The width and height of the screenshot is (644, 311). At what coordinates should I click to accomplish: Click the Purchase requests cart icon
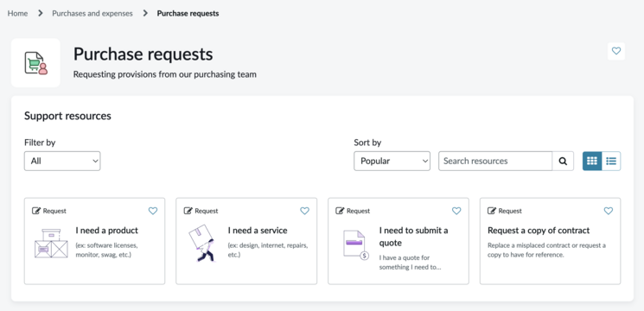(35, 63)
